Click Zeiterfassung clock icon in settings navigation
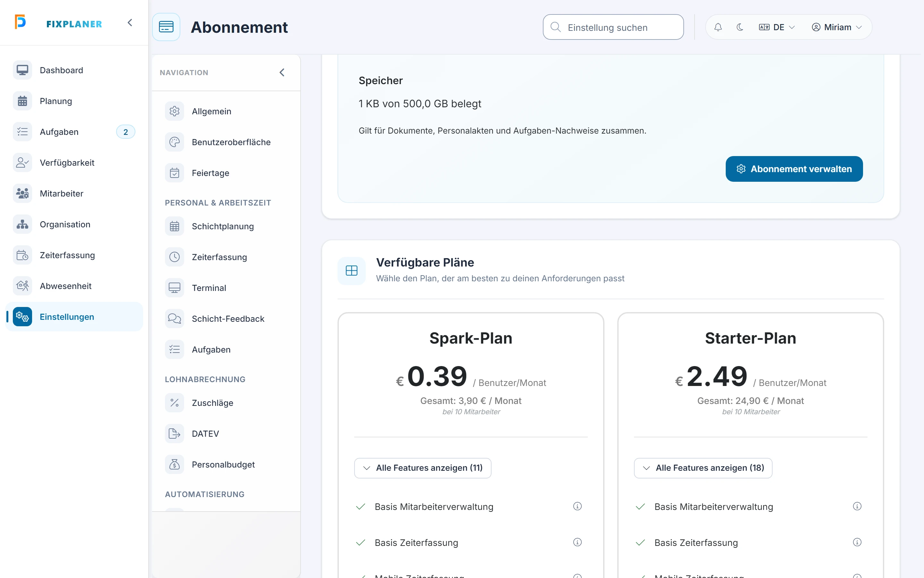Viewport: 924px width, 578px height. [175, 257]
